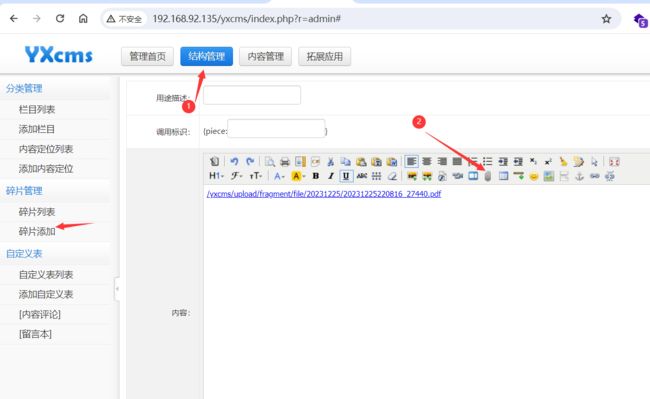Select 添加栏目 in the sidebar
Screen dimensions: 650x399
tap(37, 129)
